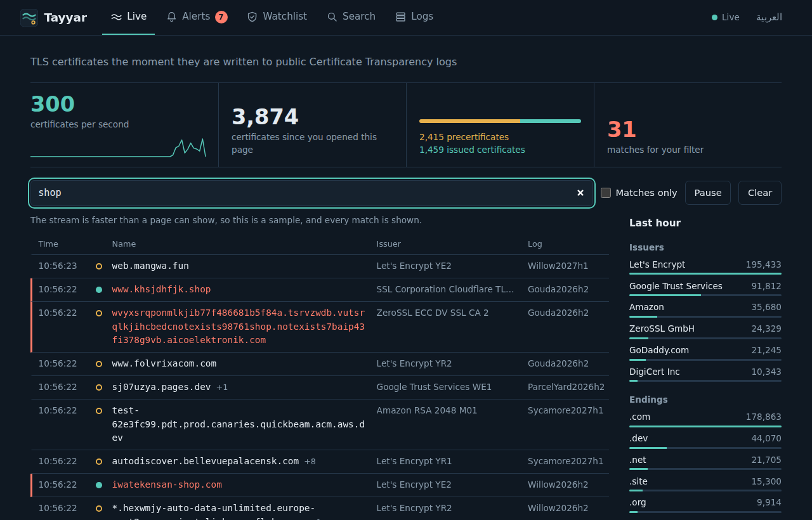This screenshot has height=520, width=812.
Task: Click GoDaddy.com in Issuers list
Action: click(659, 351)
